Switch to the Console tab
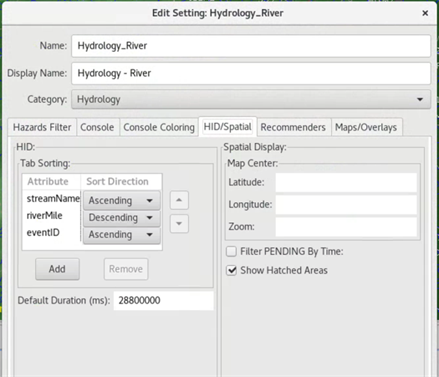439x377 pixels. 97,127
